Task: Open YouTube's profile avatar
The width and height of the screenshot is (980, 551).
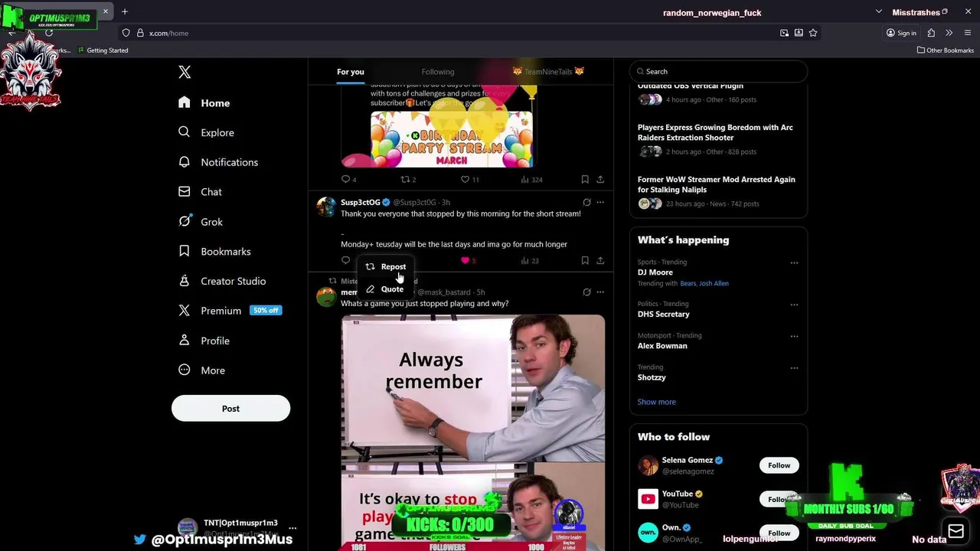Action: point(648,499)
